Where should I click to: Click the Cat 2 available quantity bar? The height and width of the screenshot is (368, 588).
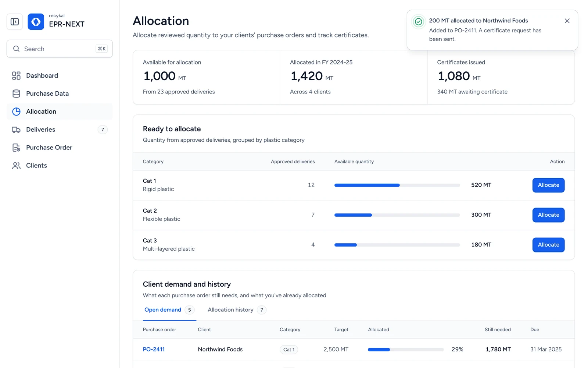tap(397, 215)
